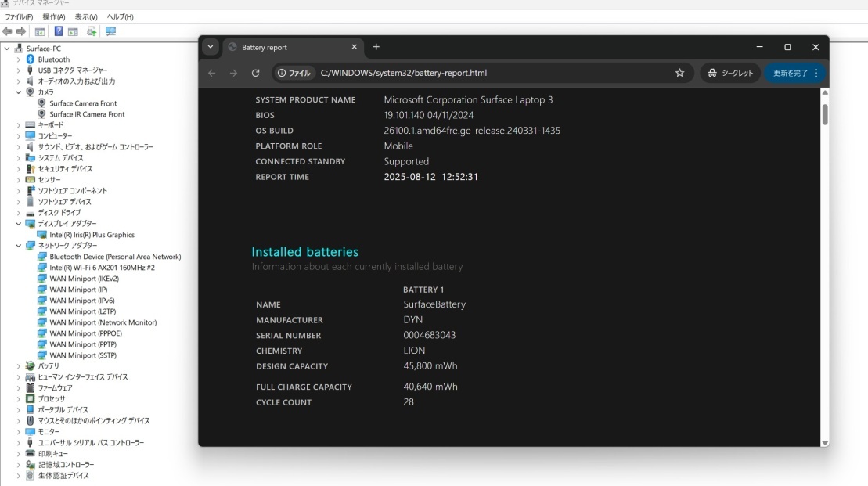Screen dimensions: 868x486
Task: Expand the Bluetooth device category
Action: (x=19, y=59)
